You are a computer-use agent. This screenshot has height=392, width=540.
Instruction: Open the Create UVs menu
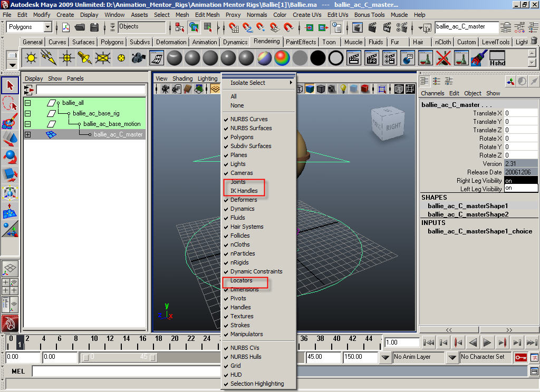click(307, 15)
